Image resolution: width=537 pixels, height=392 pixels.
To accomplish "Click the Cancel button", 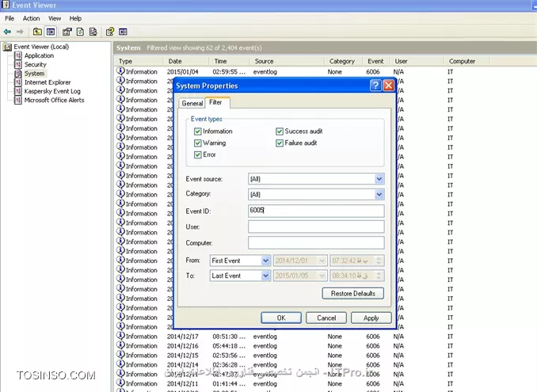I will (x=326, y=318).
